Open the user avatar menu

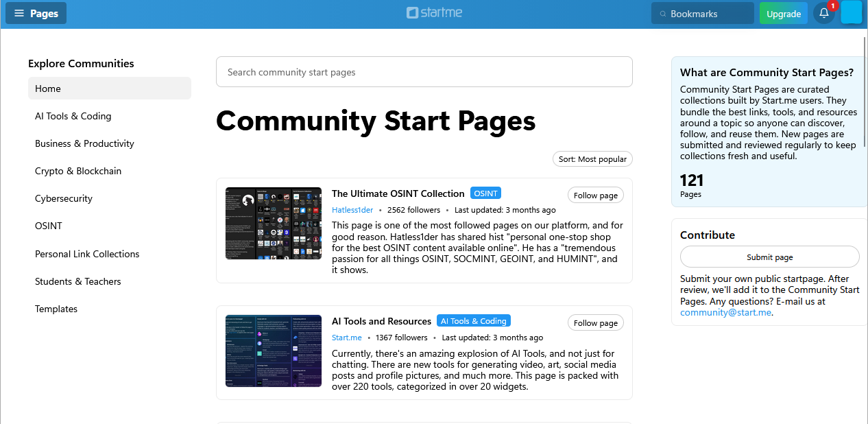click(x=852, y=13)
